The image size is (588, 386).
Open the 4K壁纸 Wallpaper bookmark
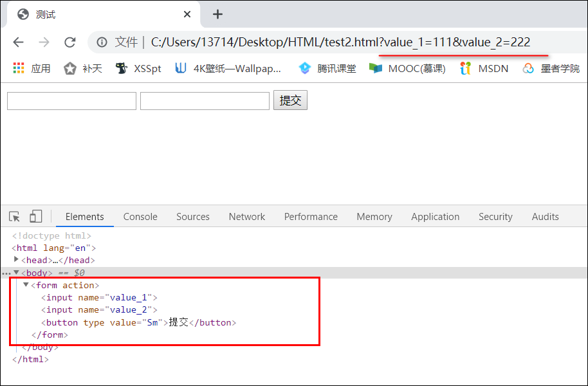click(228, 68)
